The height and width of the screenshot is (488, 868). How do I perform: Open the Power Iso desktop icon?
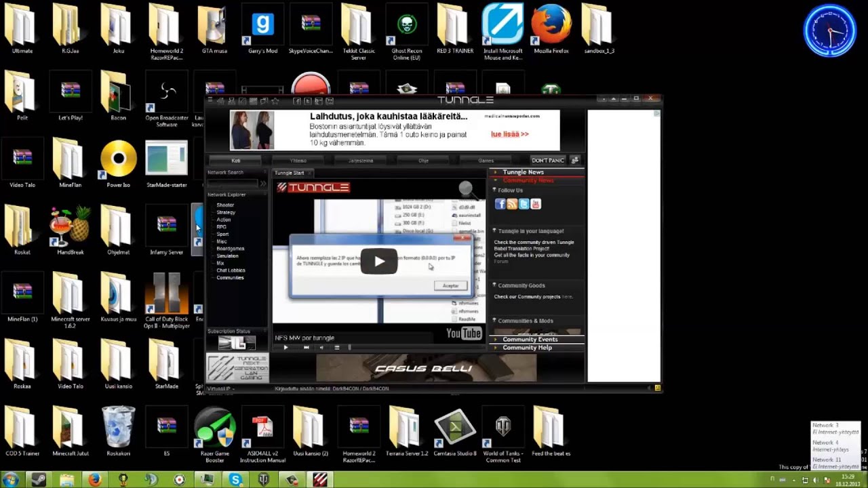pos(118,163)
